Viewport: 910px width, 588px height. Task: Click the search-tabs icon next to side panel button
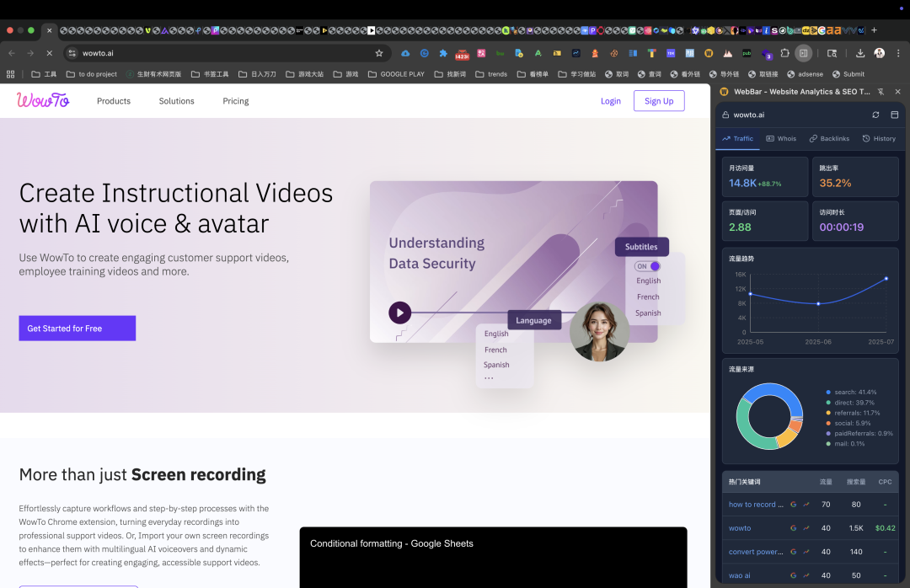tap(832, 53)
